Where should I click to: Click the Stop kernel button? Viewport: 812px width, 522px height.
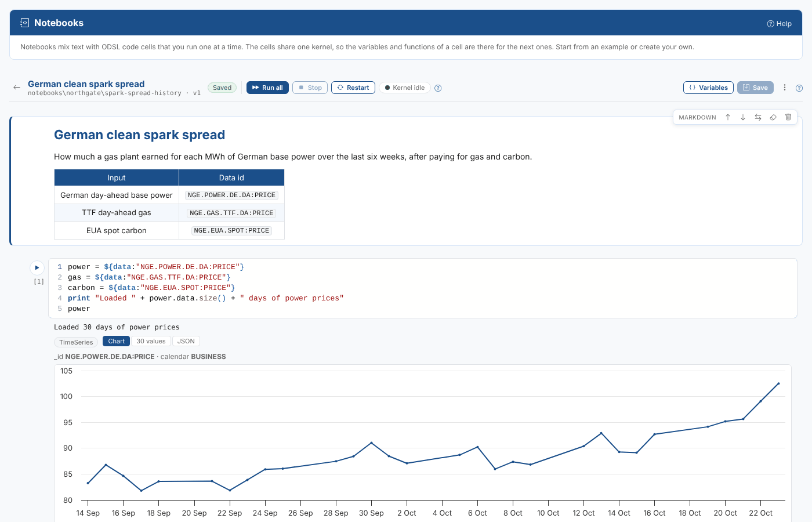click(310, 88)
